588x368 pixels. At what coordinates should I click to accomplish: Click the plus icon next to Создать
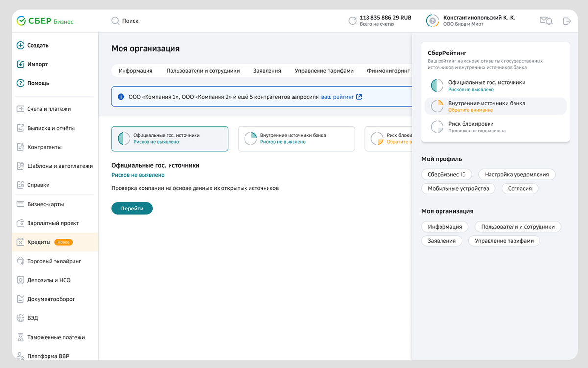pyautogui.click(x=20, y=45)
